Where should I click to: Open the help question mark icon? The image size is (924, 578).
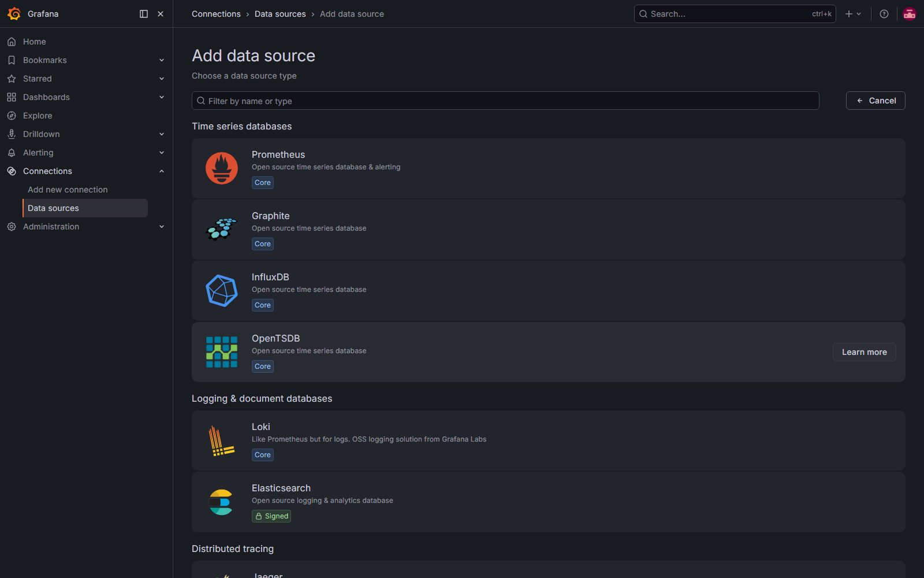(x=884, y=14)
